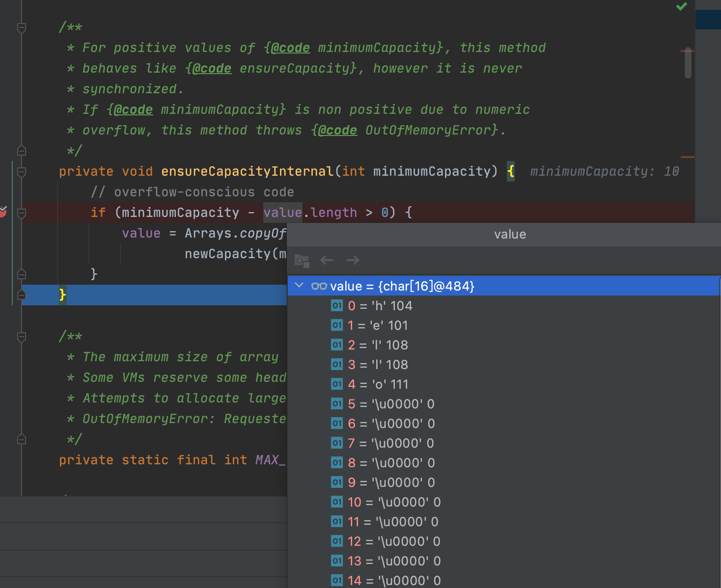Click the primitive icon for element 10
The image size is (721, 588).
(x=337, y=502)
